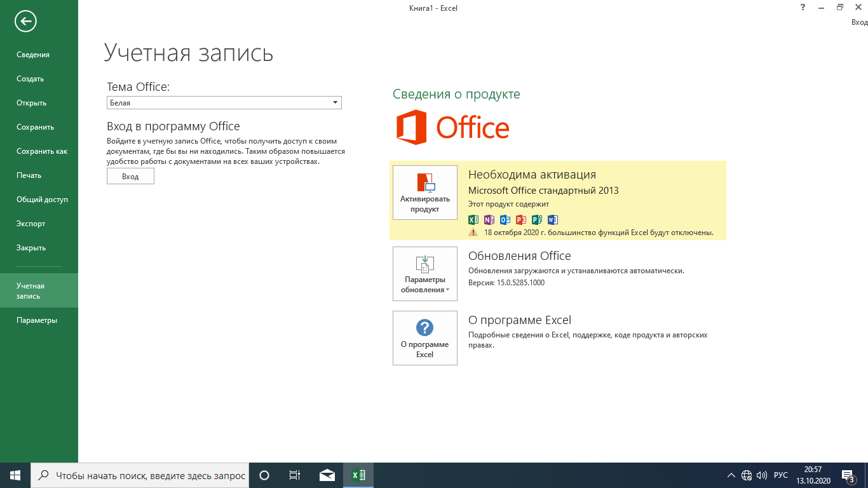868x488 pixels.
Task: Go back using the arrow circle
Action: point(25,22)
